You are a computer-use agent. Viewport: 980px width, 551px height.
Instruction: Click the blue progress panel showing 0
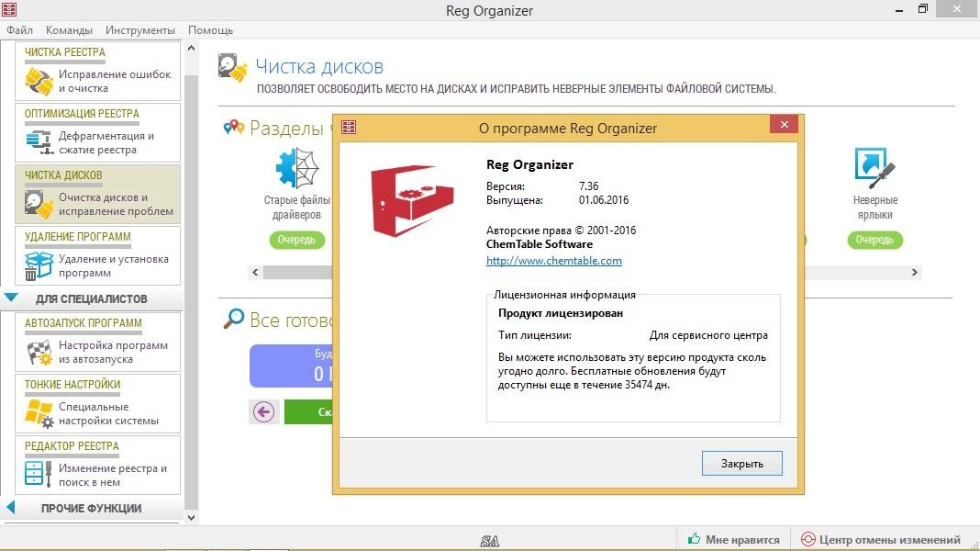tap(291, 365)
